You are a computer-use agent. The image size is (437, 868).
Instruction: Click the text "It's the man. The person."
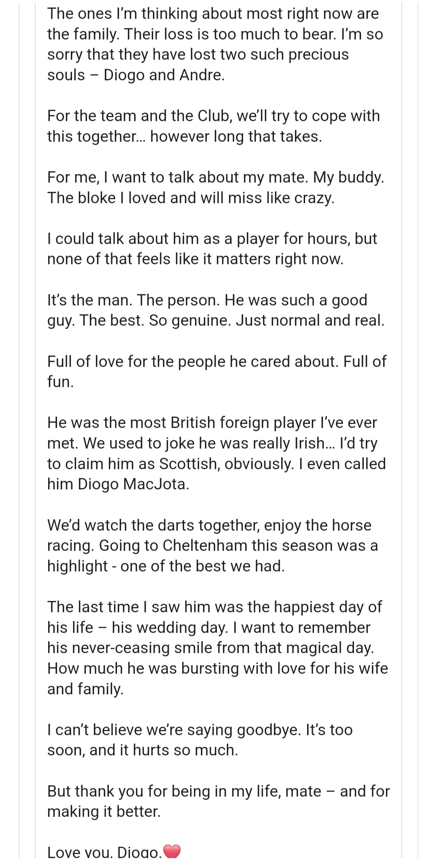coord(133,300)
